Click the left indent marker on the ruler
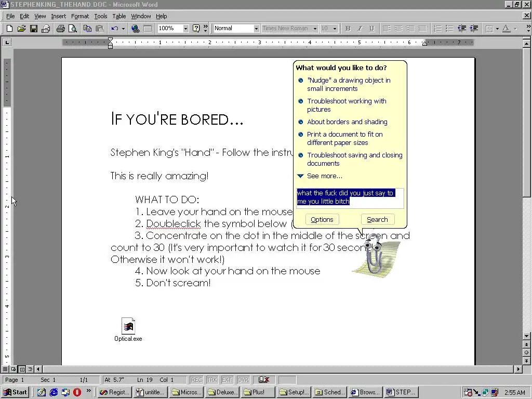 pos(110,46)
